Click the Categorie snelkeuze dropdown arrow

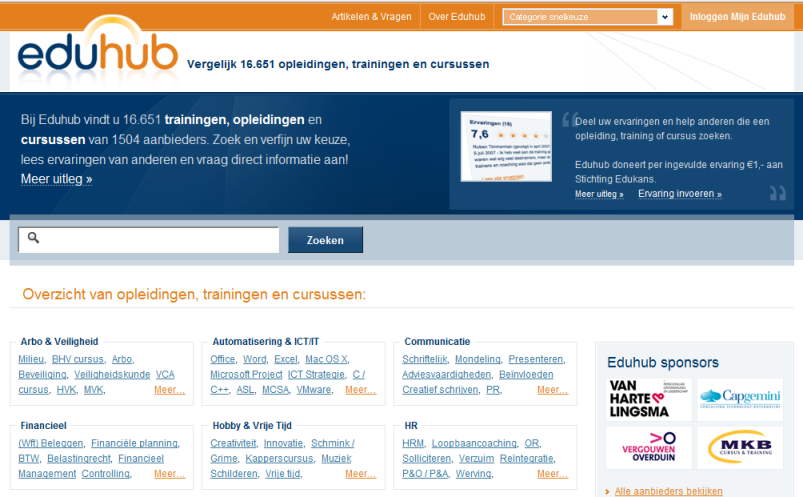point(665,17)
